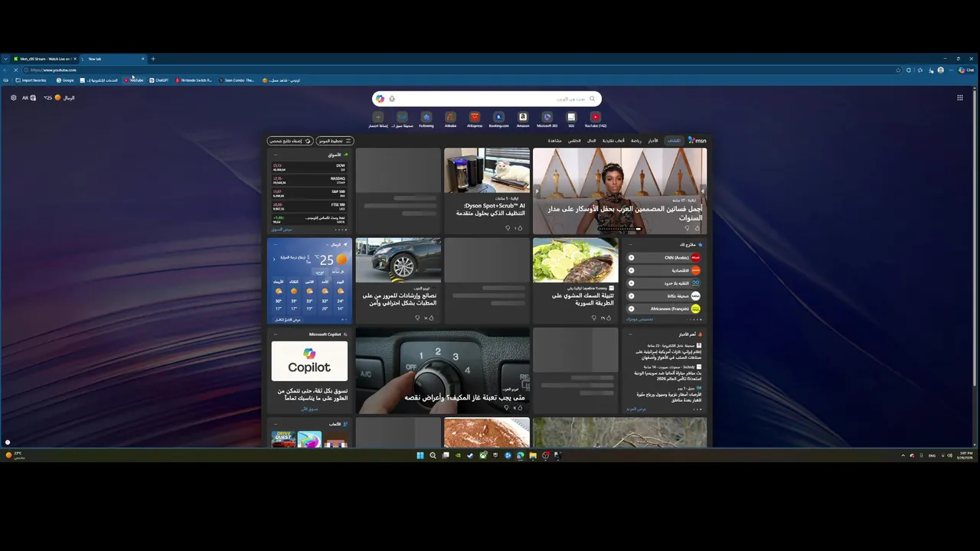The width and height of the screenshot is (980, 551).
Task: Follow الاقتصادية source with plus button
Action: point(631,270)
